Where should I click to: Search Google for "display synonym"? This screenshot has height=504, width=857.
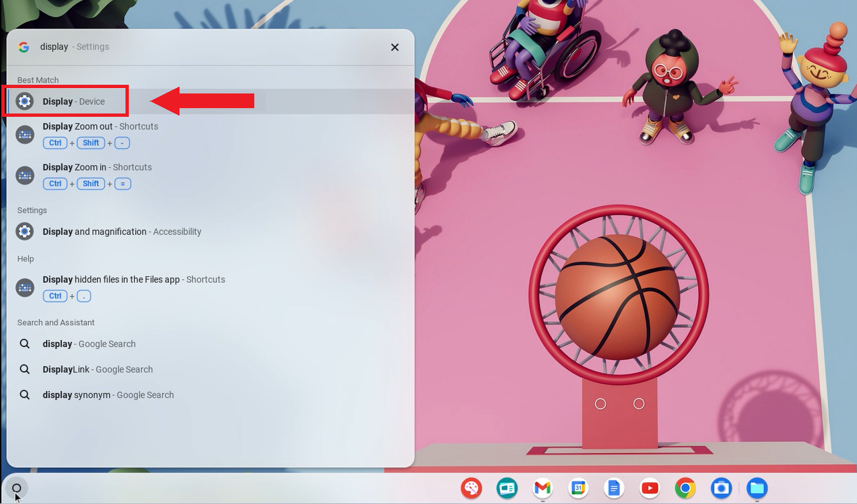coord(108,395)
